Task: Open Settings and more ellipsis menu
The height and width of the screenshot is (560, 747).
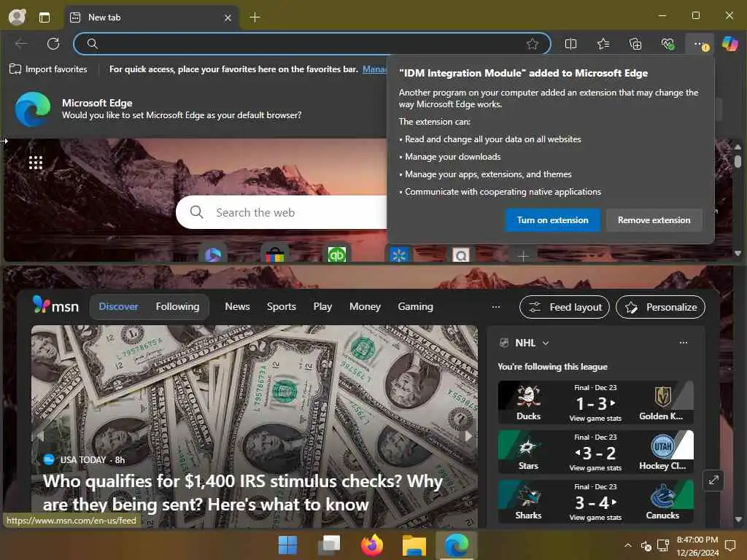Action: point(700,44)
